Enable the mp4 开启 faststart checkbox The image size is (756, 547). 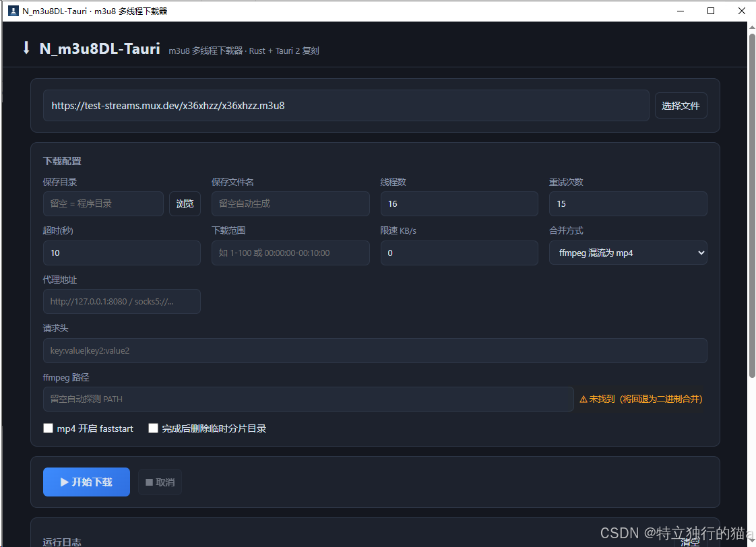tap(49, 428)
